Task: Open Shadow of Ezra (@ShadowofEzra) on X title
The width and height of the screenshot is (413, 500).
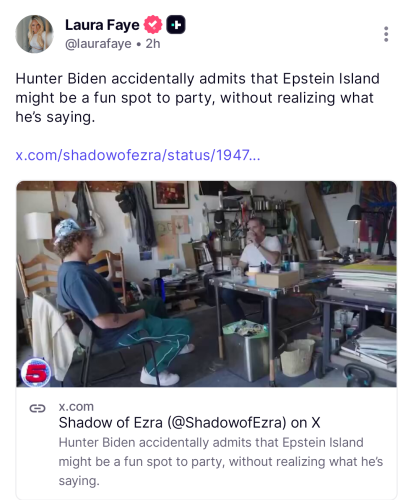Action: (x=189, y=423)
